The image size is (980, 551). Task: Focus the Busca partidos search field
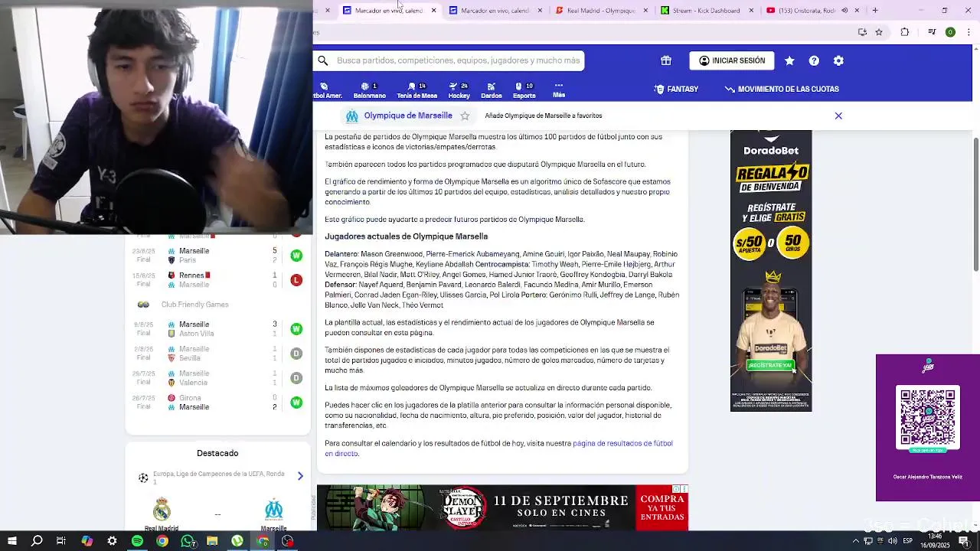click(x=458, y=60)
